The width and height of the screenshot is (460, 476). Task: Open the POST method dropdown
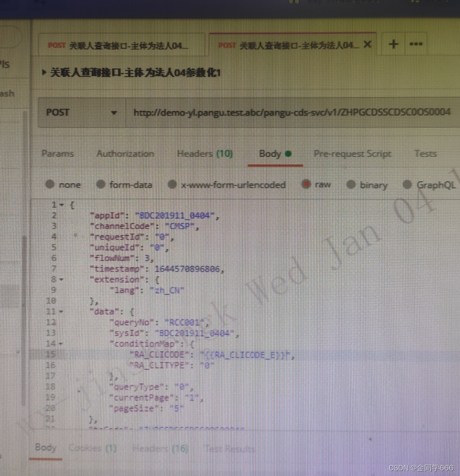82,113
